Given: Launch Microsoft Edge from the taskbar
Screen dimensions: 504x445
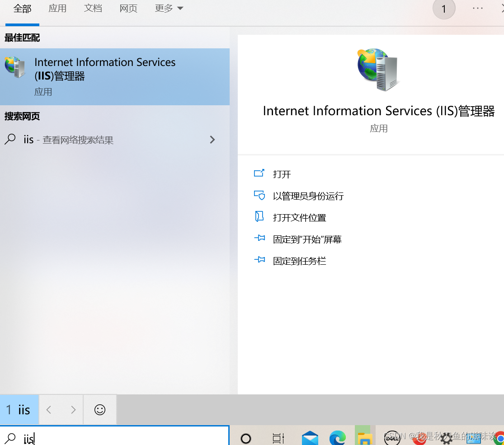Looking at the screenshot, I should point(338,438).
